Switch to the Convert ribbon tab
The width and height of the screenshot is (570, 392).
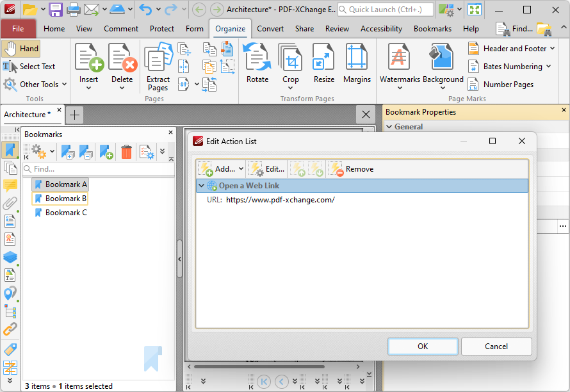270,29
